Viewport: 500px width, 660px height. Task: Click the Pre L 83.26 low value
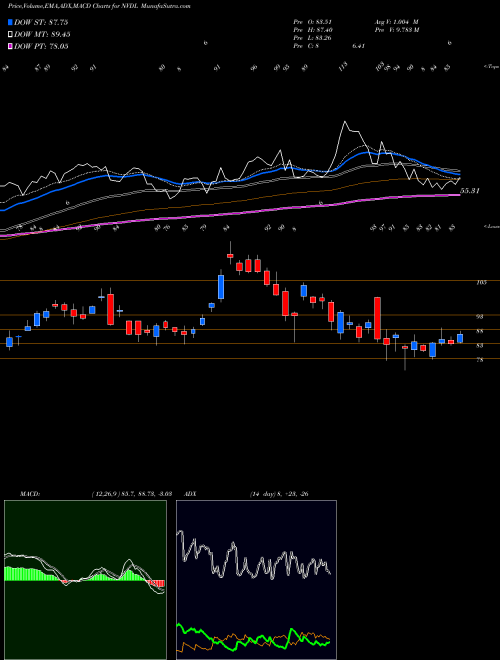312,38
